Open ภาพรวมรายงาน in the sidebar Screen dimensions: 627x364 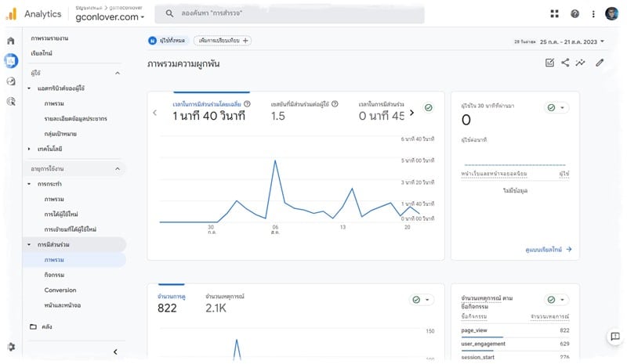(x=49, y=38)
